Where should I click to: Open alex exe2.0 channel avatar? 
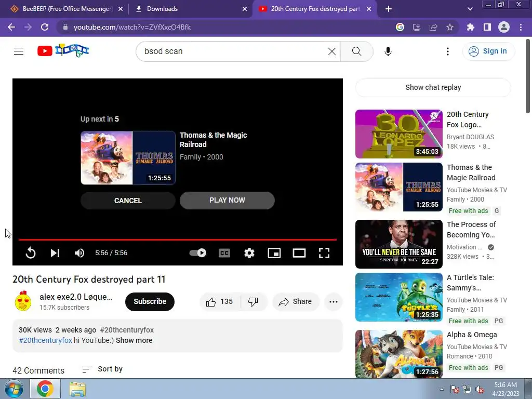coord(23,301)
